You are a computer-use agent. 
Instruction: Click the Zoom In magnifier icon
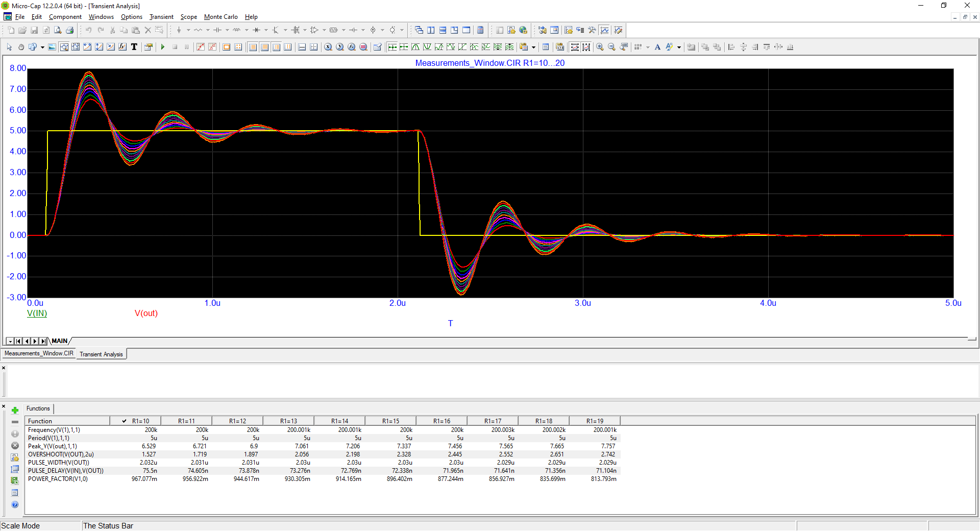coord(600,47)
